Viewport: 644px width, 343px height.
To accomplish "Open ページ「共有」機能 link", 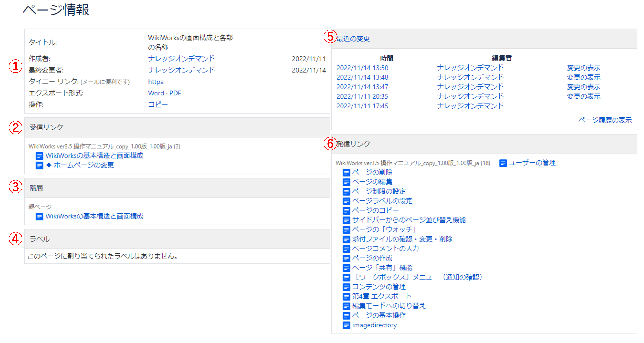I will tap(382, 268).
